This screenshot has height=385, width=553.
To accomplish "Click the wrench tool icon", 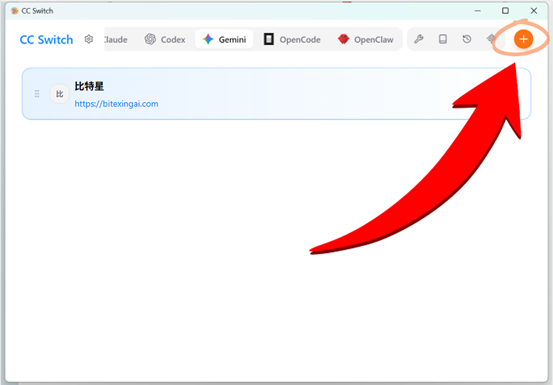I will pos(419,39).
